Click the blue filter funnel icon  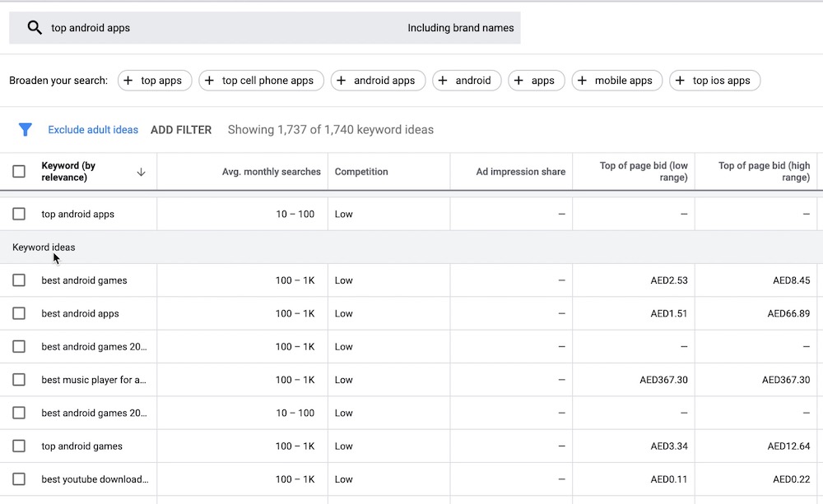point(26,130)
